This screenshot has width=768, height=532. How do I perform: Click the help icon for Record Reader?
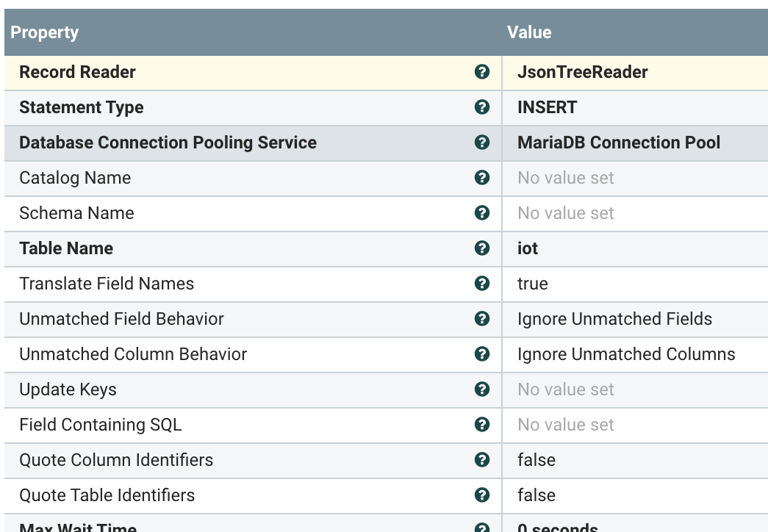482,72
